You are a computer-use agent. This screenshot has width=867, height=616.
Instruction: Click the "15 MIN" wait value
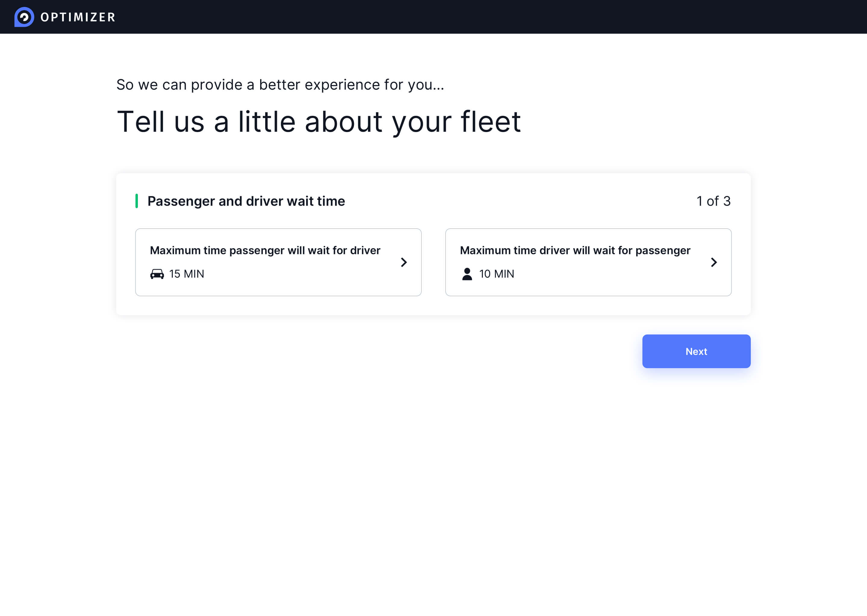click(x=186, y=274)
